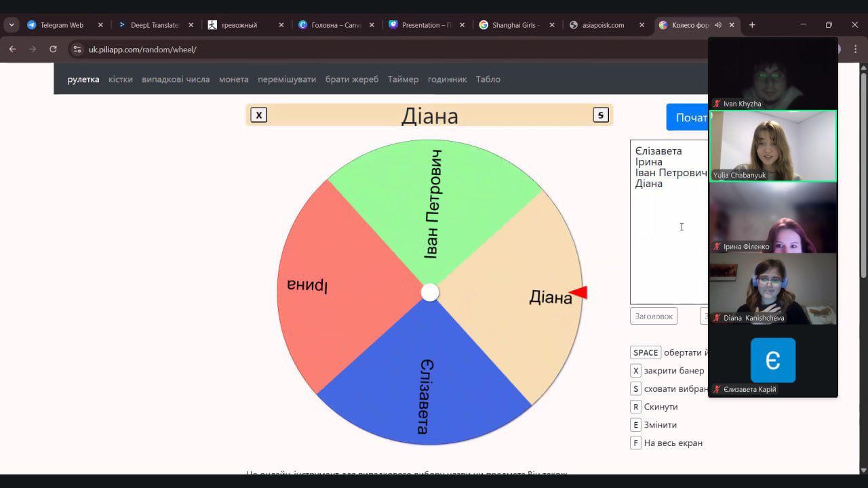Click the red pointer arrow on wheel

[578, 292]
